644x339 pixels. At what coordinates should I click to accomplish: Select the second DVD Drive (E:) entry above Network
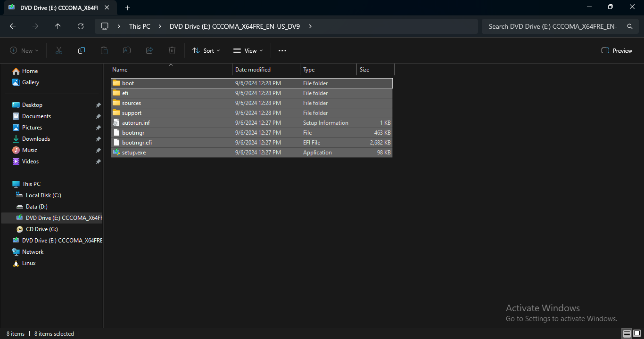[x=57, y=241]
